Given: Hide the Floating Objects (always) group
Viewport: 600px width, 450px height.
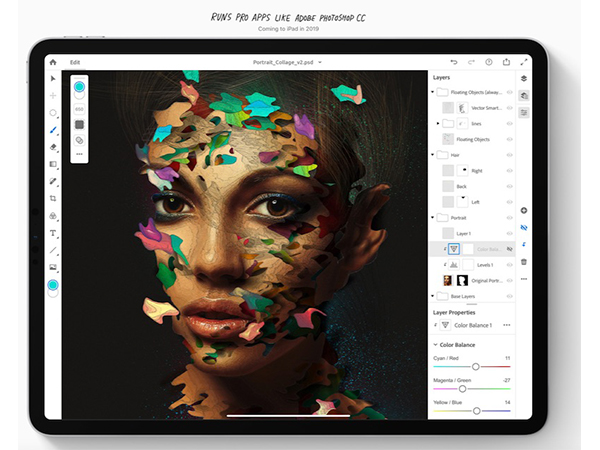Looking at the screenshot, I should [509, 92].
